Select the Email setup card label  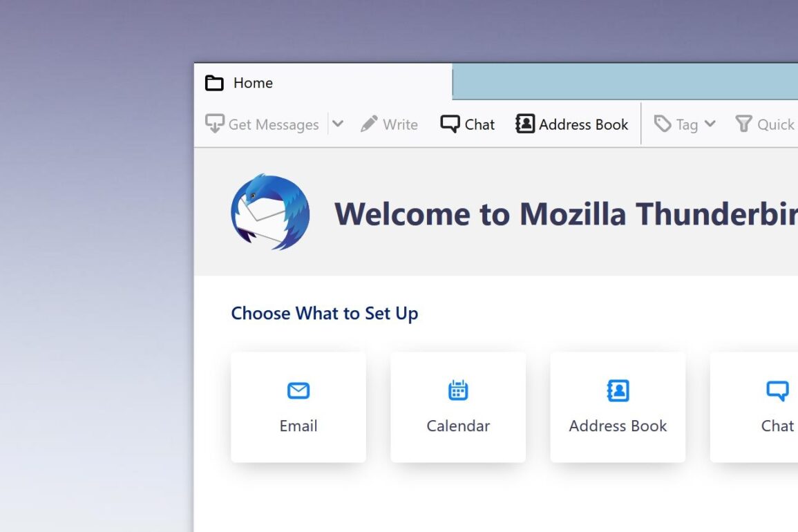tap(298, 426)
